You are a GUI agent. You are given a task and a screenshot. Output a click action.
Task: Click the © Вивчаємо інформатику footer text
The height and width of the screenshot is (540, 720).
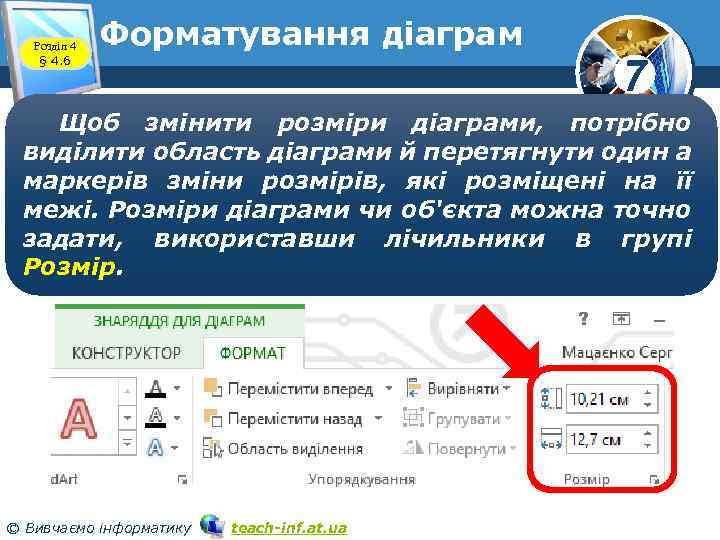(x=99, y=528)
